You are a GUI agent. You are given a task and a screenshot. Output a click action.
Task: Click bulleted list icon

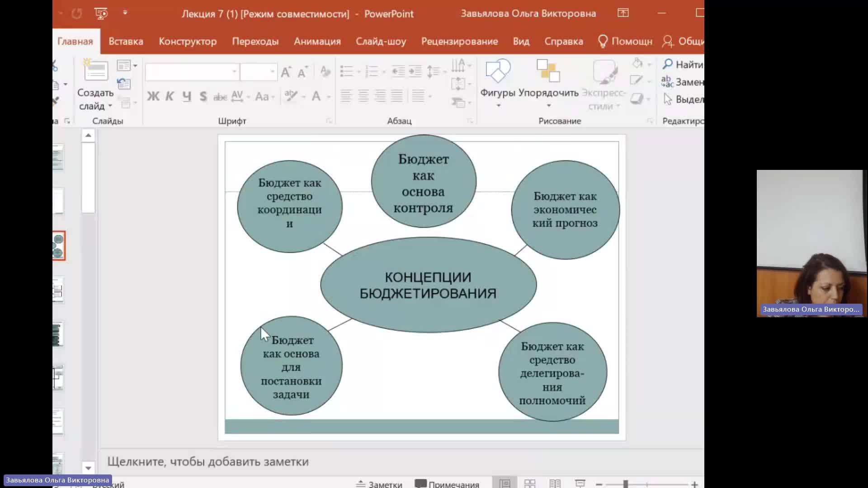(x=346, y=71)
